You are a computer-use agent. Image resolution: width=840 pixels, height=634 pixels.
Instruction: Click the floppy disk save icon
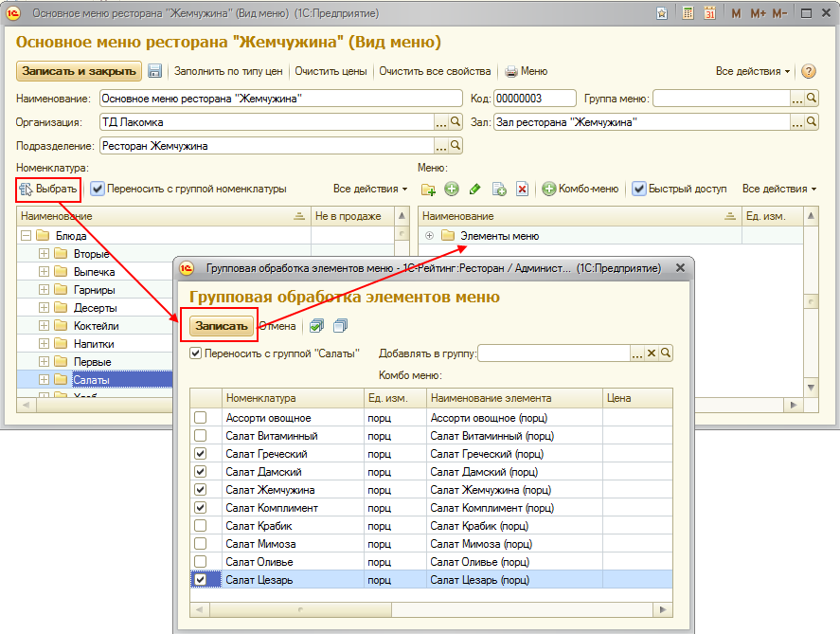[155, 71]
